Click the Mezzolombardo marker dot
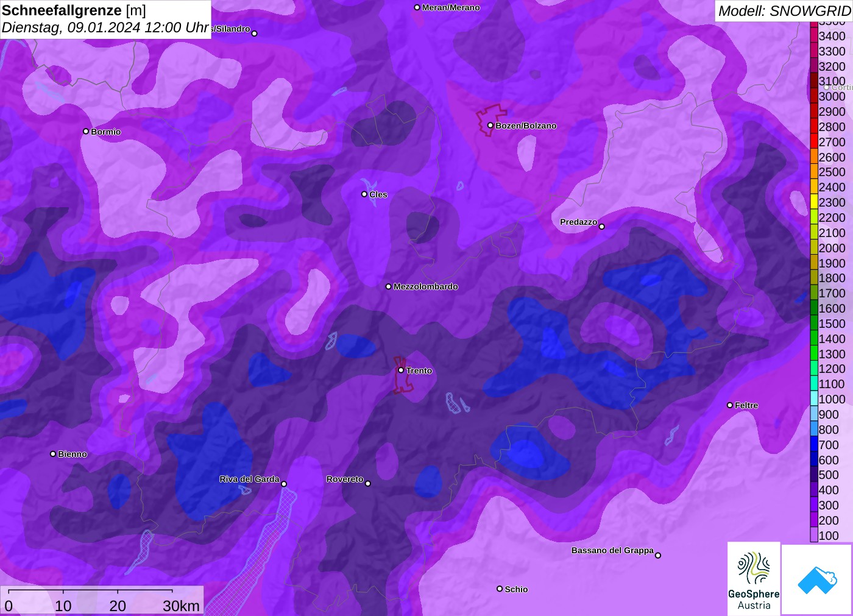The image size is (853, 616). click(389, 286)
